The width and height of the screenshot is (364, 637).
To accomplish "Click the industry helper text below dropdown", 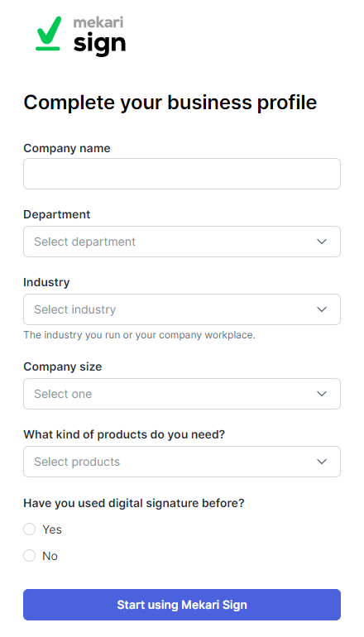I will [x=139, y=336].
